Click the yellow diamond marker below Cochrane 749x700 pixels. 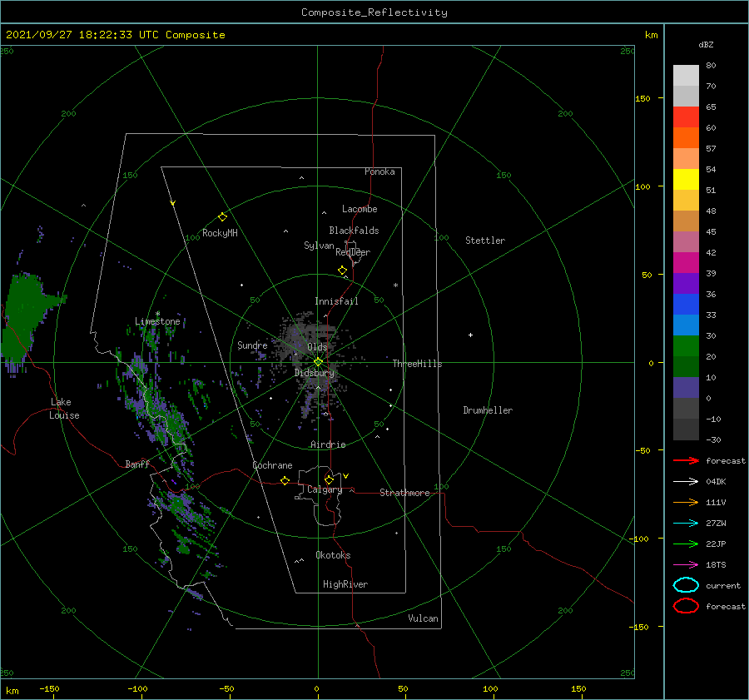click(x=285, y=480)
